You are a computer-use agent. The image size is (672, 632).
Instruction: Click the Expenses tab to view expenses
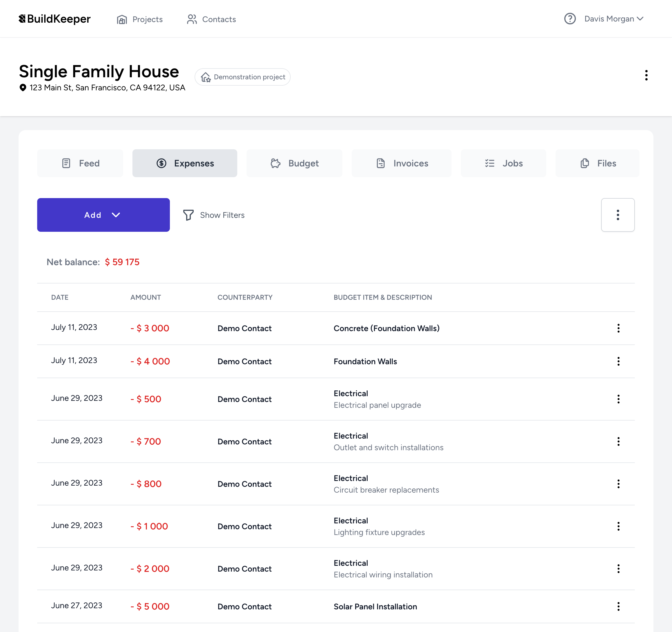(x=185, y=163)
